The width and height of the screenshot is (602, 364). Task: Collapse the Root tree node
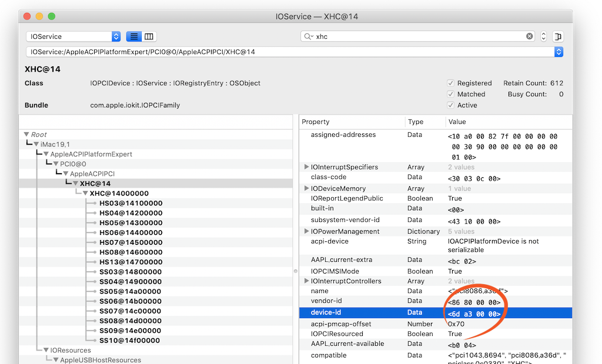click(26, 134)
